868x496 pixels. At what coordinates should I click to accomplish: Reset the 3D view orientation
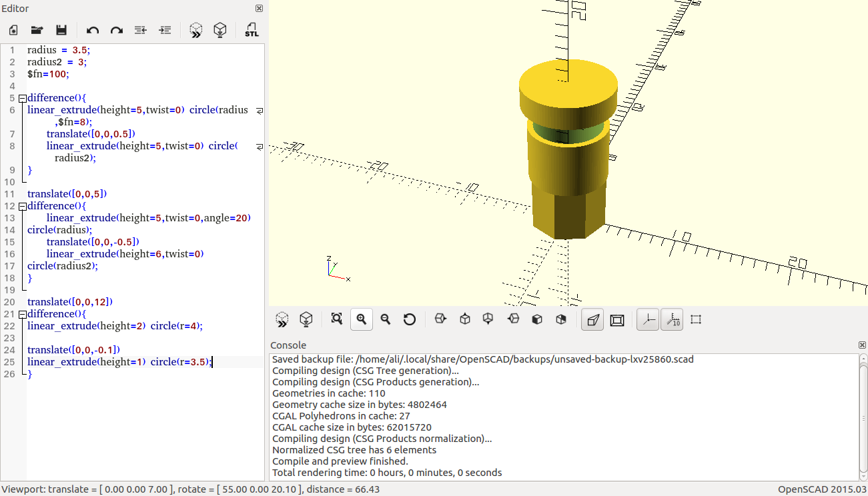[x=410, y=319]
